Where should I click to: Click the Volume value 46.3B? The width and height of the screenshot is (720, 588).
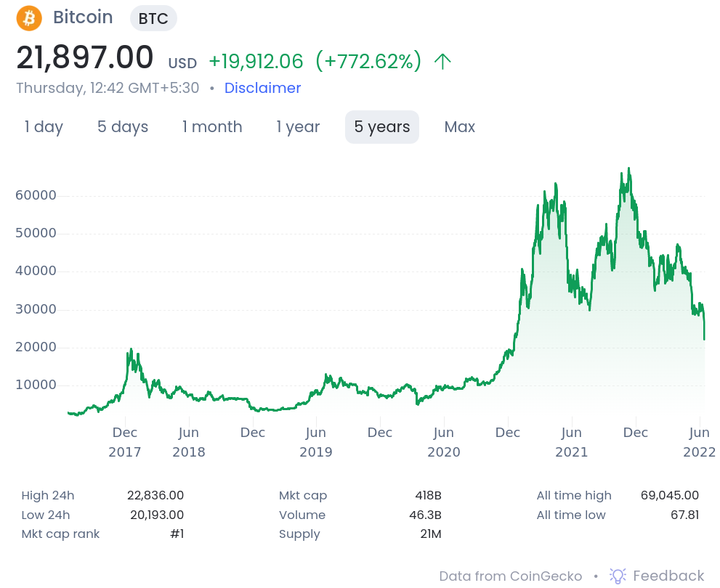pyautogui.click(x=425, y=515)
